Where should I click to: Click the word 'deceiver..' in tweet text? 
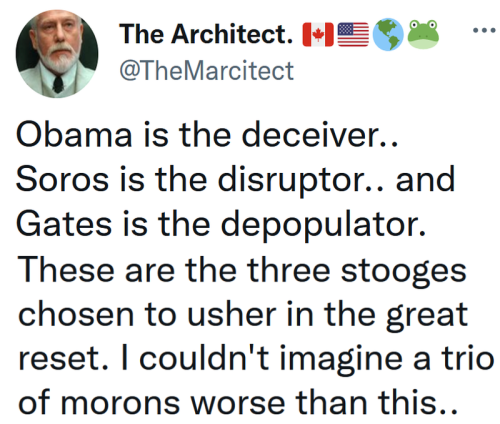tap(320, 135)
